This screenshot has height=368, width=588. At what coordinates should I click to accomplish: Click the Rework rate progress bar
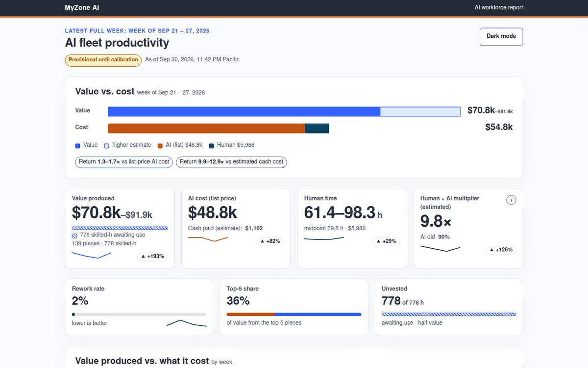[x=139, y=314]
